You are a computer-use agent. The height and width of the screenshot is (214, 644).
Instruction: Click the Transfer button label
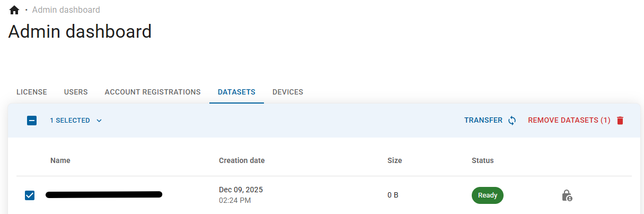483,121
